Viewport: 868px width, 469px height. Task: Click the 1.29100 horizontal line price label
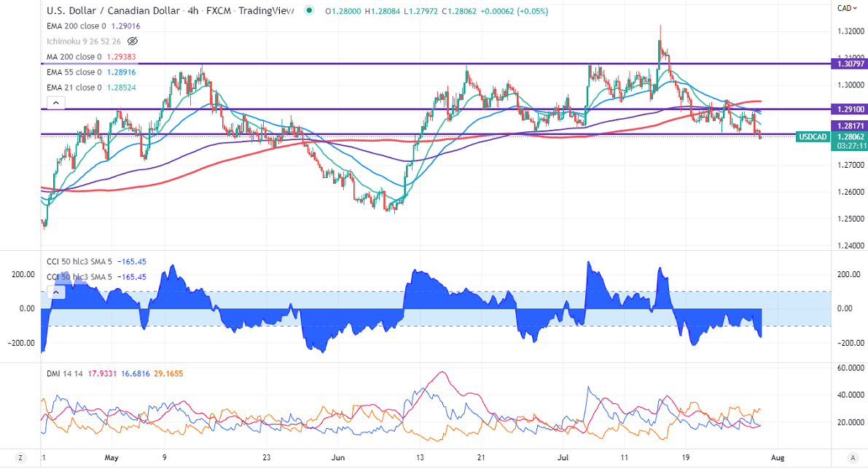pos(850,109)
